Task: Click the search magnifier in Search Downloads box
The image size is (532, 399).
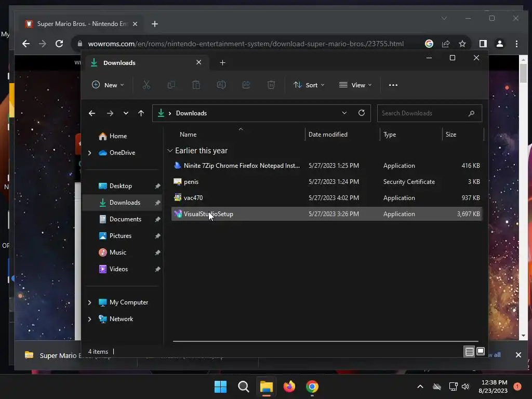Action: 471,113
